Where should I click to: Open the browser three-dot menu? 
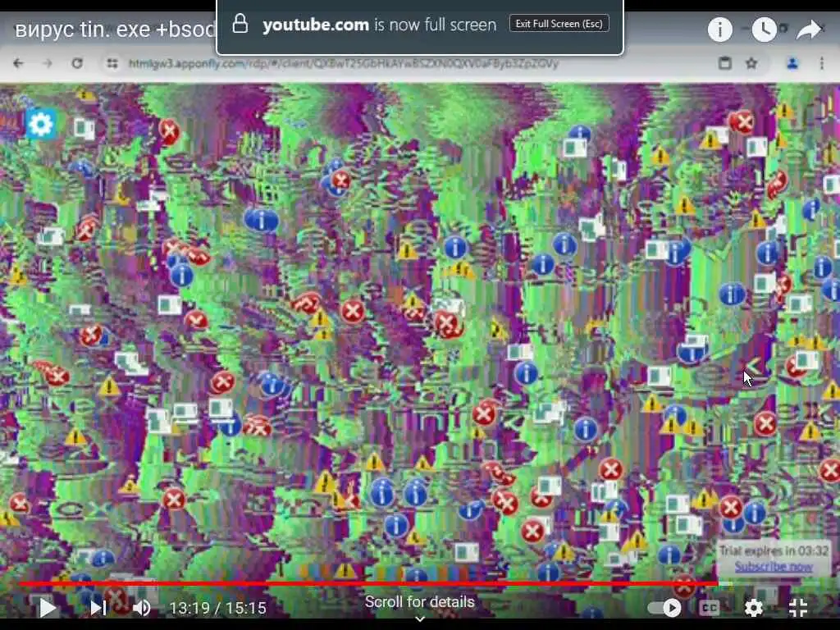822,63
